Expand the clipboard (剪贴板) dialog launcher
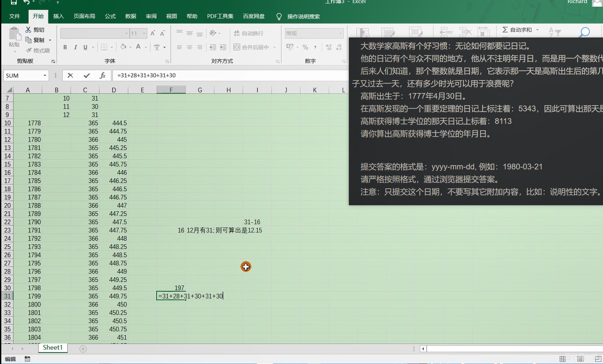Viewport: 603px width, 364px height. click(x=53, y=62)
